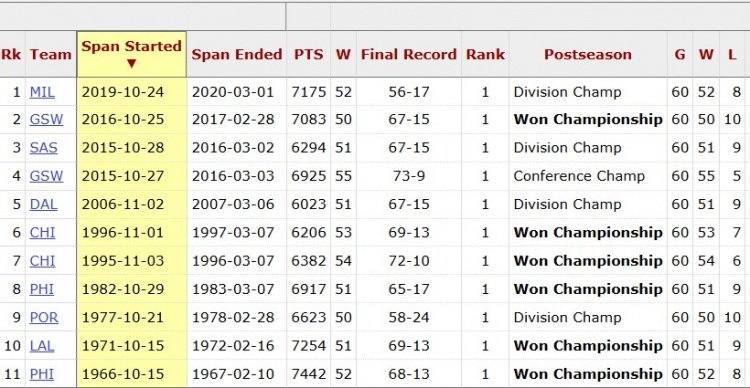Open the POR team link
The image size is (750, 388).
coord(44,317)
